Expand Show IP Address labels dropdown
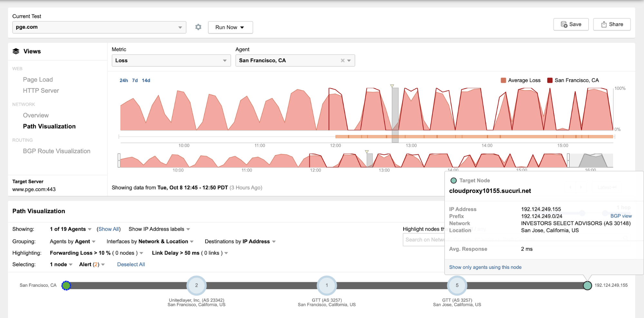The image size is (644, 318). point(159,229)
